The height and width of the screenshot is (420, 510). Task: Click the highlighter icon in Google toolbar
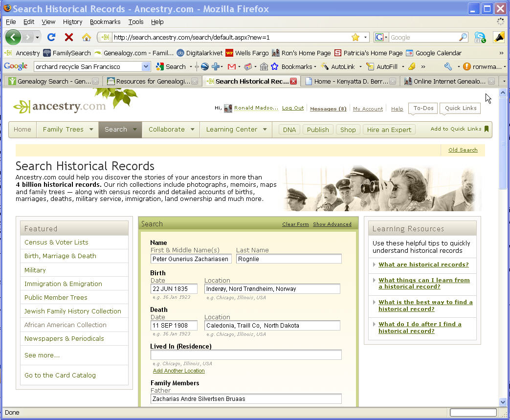[412, 66]
